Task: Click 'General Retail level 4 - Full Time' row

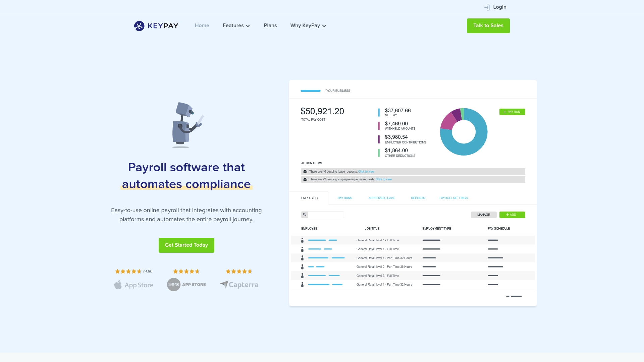Action: [x=413, y=240]
